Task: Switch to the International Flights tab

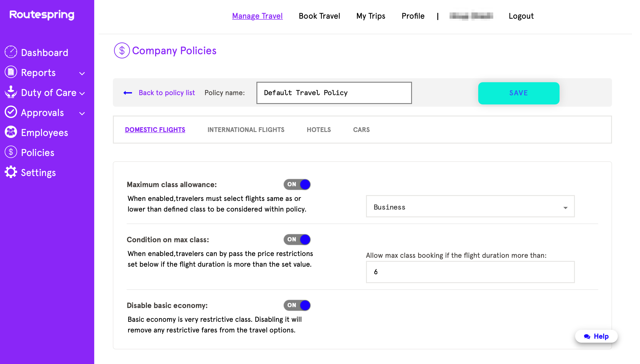Action: pos(246,130)
